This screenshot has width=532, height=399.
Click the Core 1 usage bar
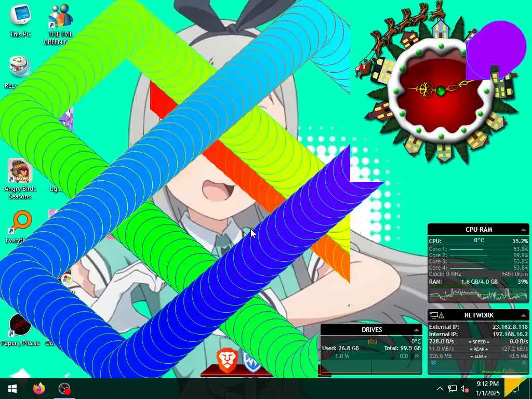pos(466,249)
